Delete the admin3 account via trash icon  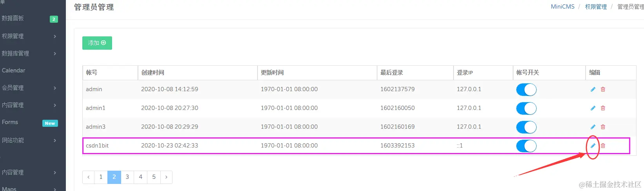click(x=603, y=127)
